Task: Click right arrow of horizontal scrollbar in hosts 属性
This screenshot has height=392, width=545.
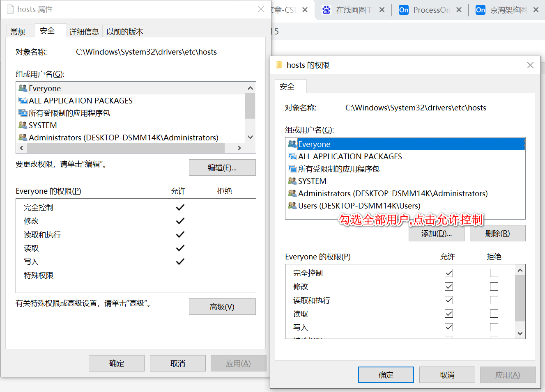Action: [x=239, y=148]
